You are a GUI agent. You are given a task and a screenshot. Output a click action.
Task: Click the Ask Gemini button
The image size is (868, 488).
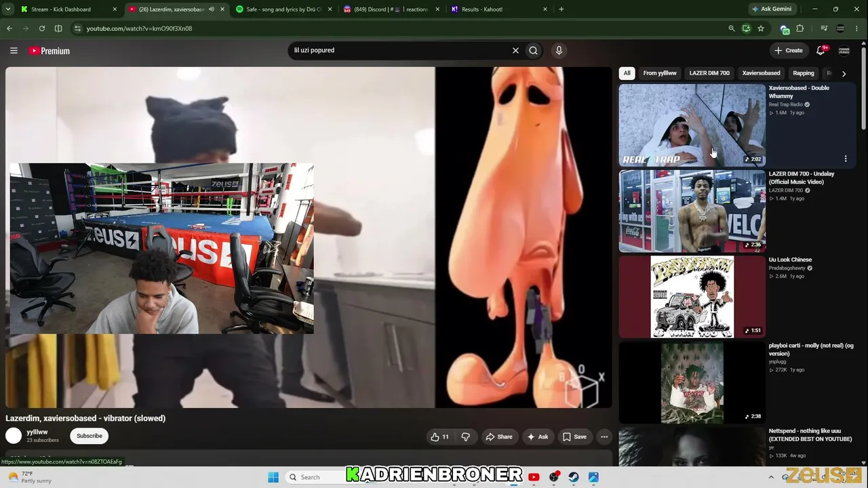(771, 9)
